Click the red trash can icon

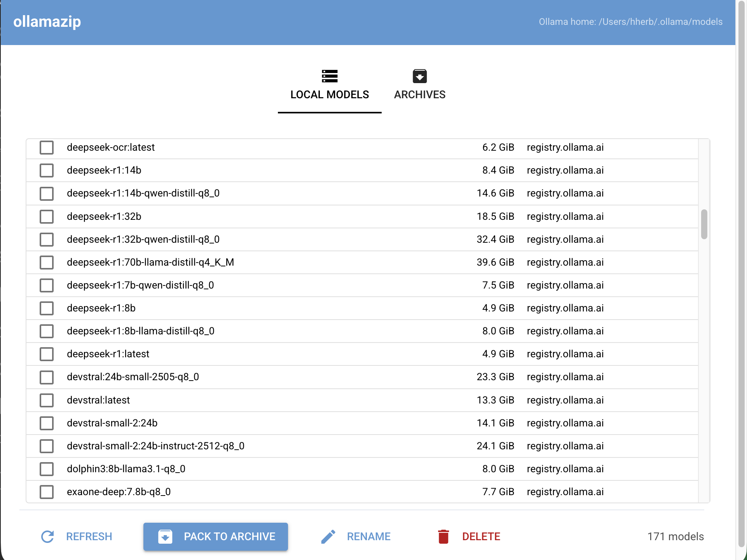point(443,537)
